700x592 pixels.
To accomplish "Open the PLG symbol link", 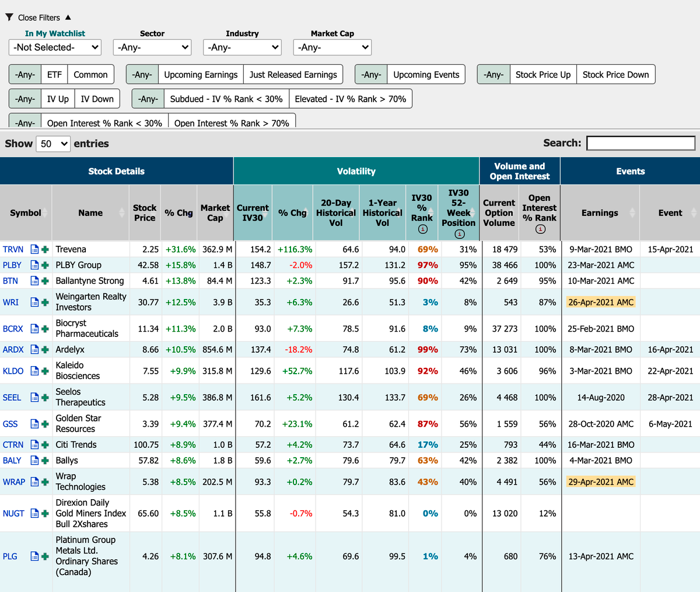I will coord(10,556).
